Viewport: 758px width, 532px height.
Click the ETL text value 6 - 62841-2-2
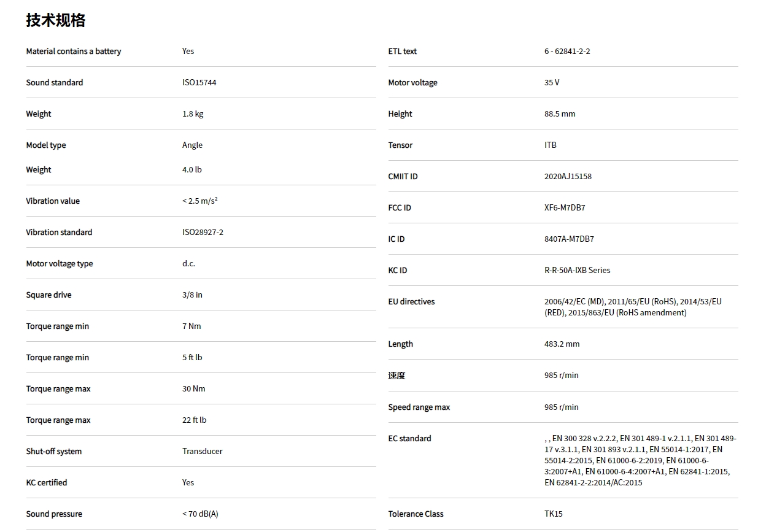tap(567, 52)
